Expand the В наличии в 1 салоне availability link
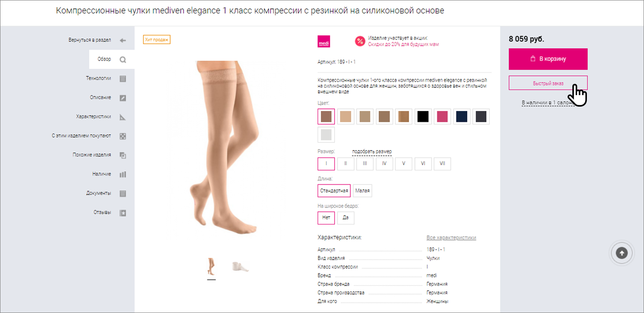The width and height of the screenshot is (644, 313). 548,103
